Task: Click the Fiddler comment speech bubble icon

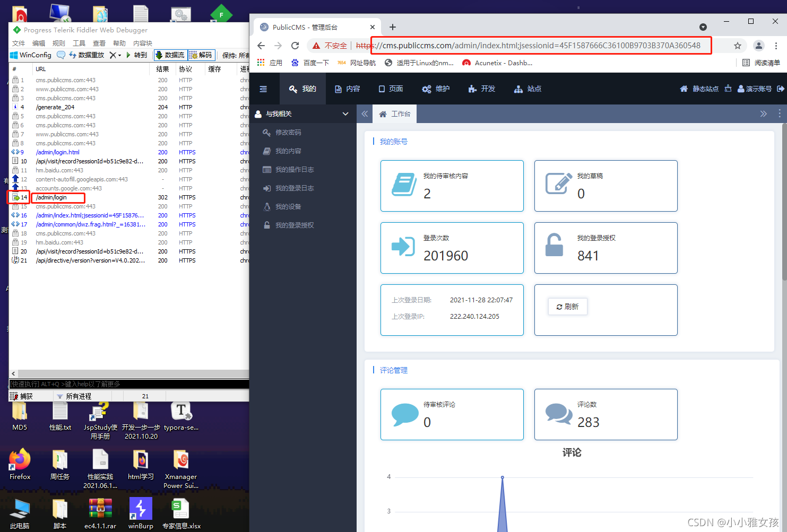Action: (61, 55)
